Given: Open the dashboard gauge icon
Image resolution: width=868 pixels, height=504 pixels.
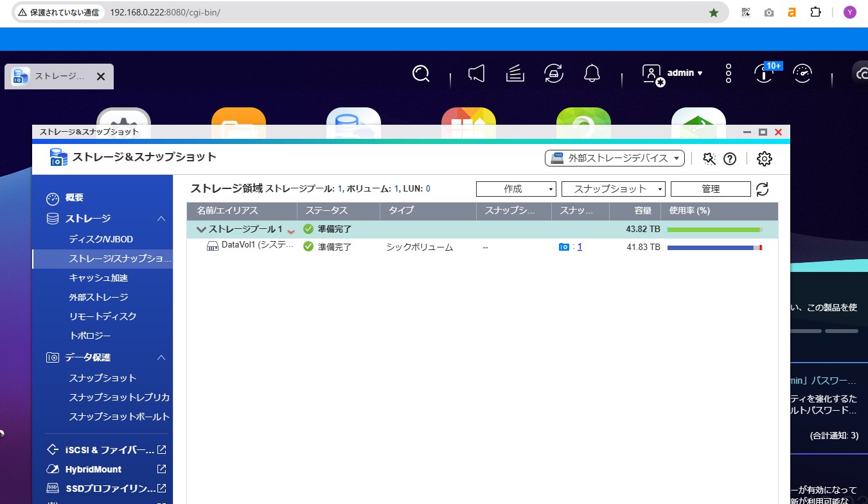Looking at the screenshot, I should (x=802, y=74).
